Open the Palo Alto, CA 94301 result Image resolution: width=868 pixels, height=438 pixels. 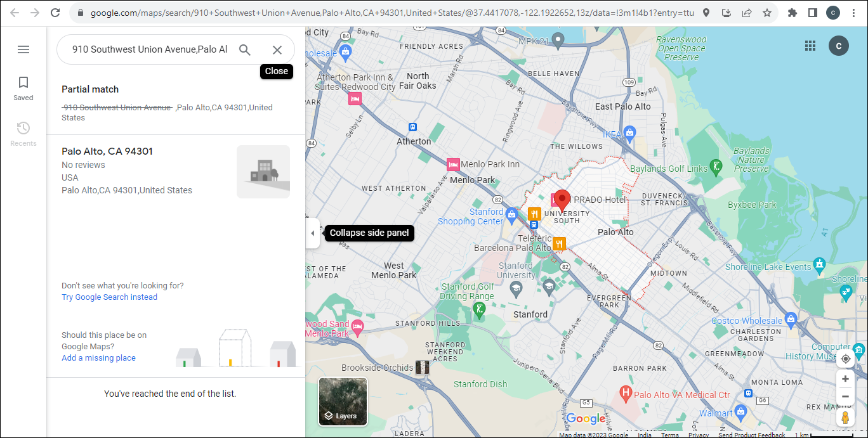tap(176, 171)
